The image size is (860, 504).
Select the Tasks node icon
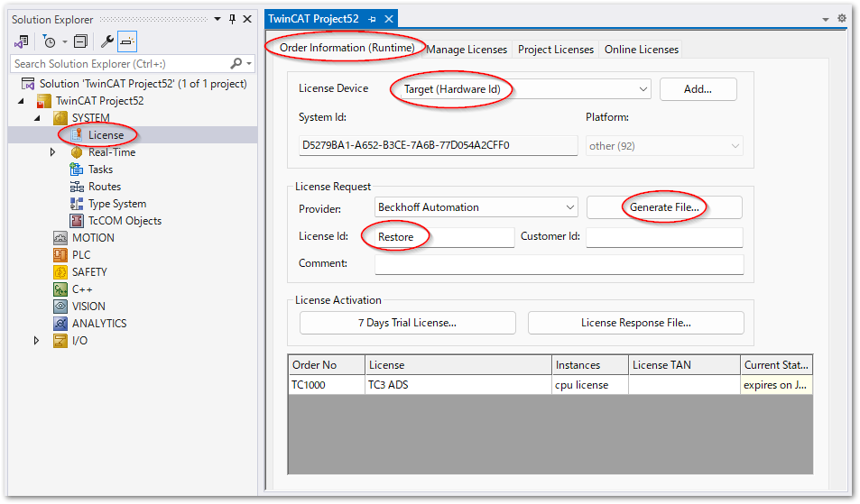pos(78,170)
